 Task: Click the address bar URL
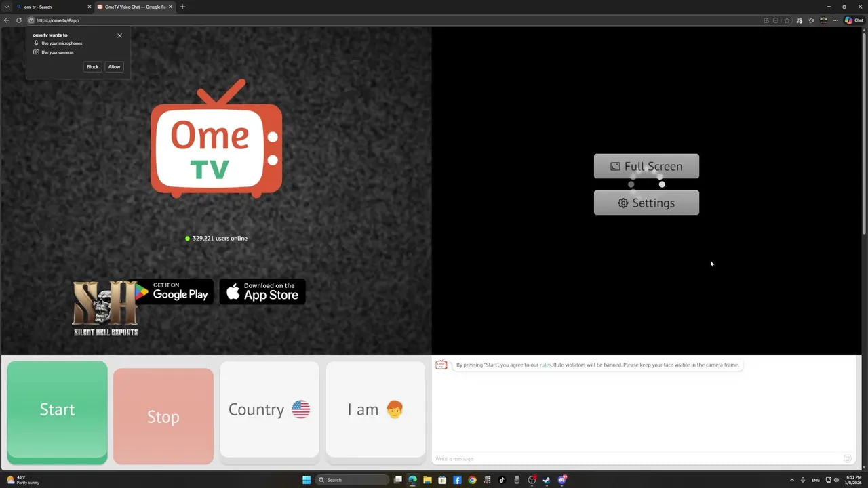tap(58, 20)
